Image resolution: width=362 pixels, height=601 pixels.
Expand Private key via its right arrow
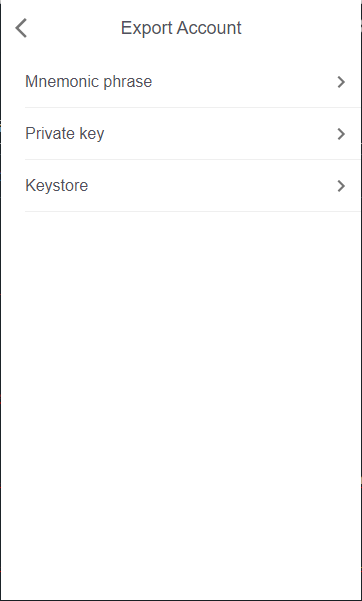coord(341,134)
